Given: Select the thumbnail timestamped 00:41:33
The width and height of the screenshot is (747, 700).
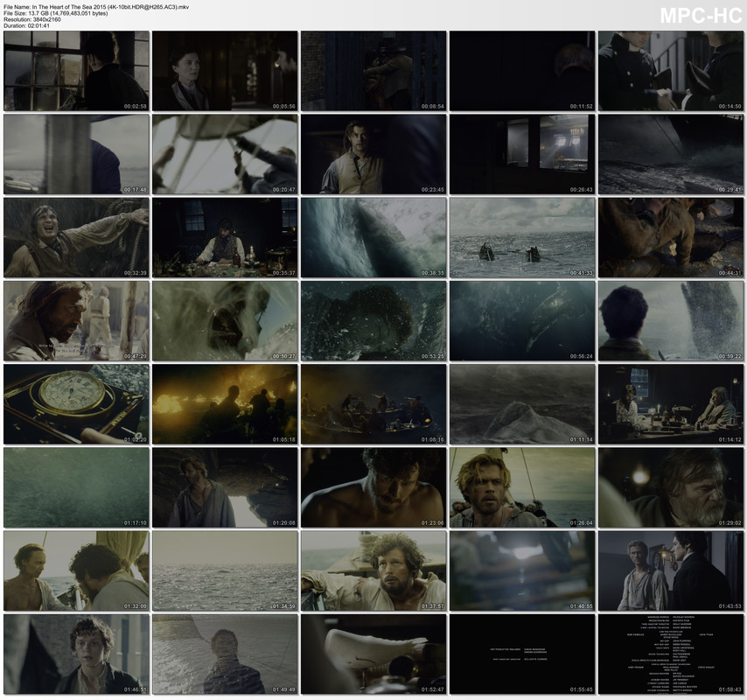Looking at the screenshot, I should 522,238.
